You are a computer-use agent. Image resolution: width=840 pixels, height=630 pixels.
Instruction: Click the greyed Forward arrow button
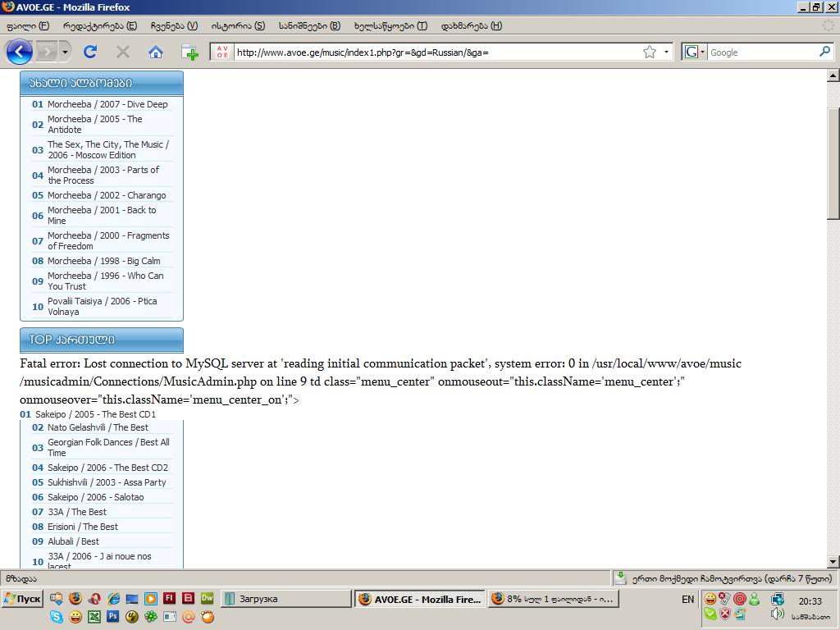coord(47,52)
